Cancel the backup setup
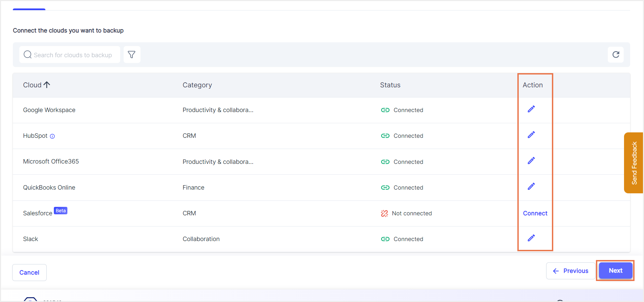644x302 pixels. [x=29, y=273]
